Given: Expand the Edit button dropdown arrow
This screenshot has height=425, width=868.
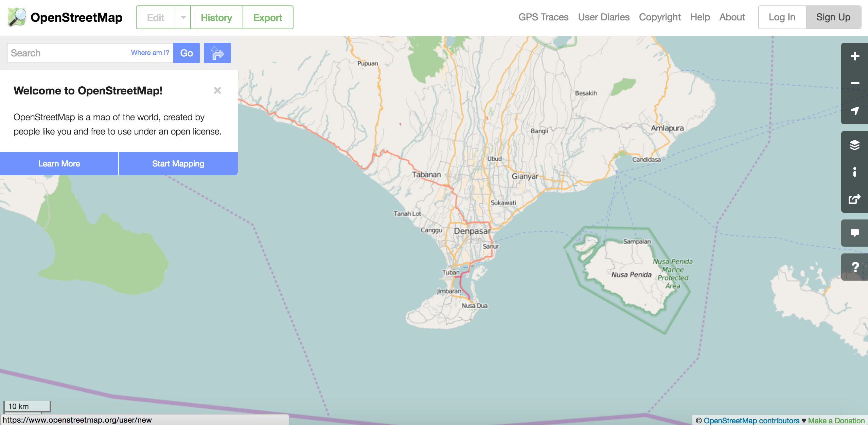Looking at the screenshot, I should (x=183, y=17).
